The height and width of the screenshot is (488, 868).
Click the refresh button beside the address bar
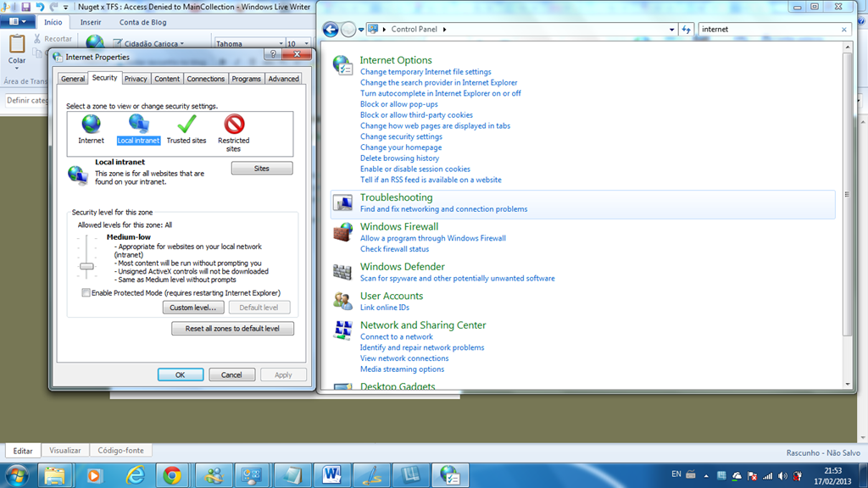click(x=686, y=30)
